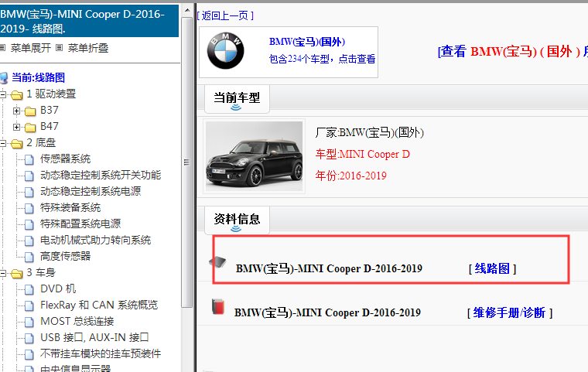
Task: Click the page icon beside 不带挂车模块的挂车预装件
Action: pyautogui.click(x=29, y=355)
